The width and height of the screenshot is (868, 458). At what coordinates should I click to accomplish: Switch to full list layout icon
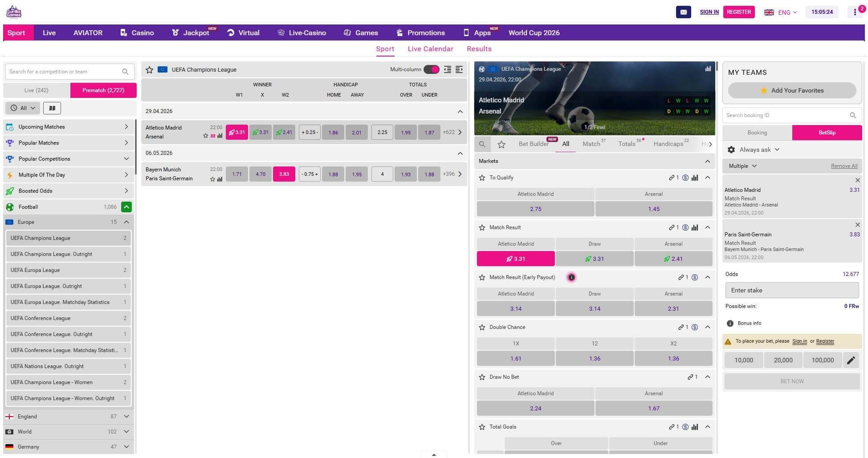pos(459,69)
